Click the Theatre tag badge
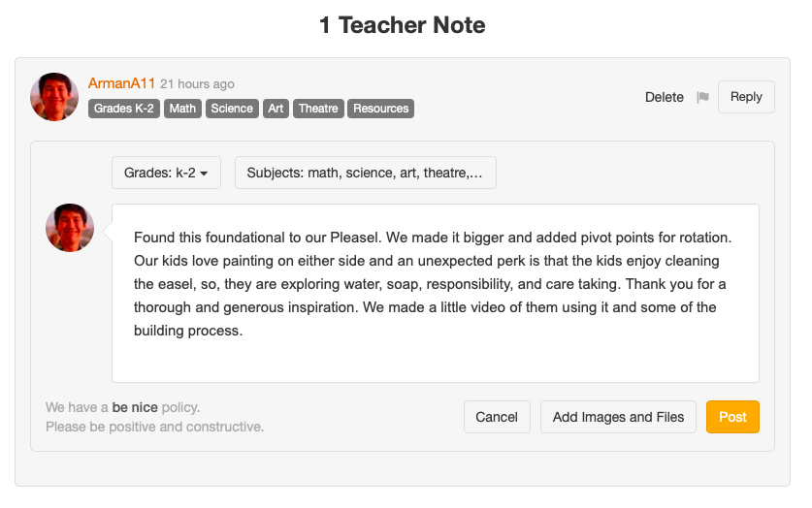Viewport: 812px width, 508px height. coord(318,109)
